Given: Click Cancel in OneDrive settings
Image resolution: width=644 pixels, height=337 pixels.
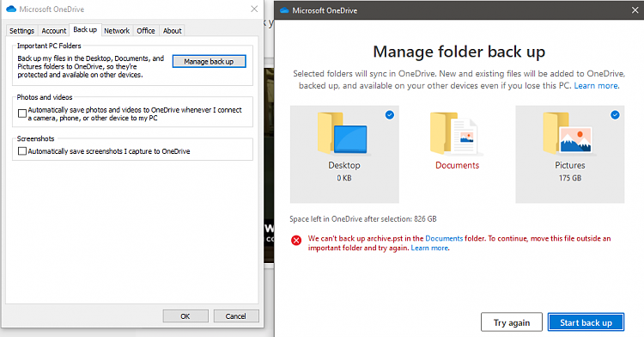Looking at the screenshot, I should point(236,316).
